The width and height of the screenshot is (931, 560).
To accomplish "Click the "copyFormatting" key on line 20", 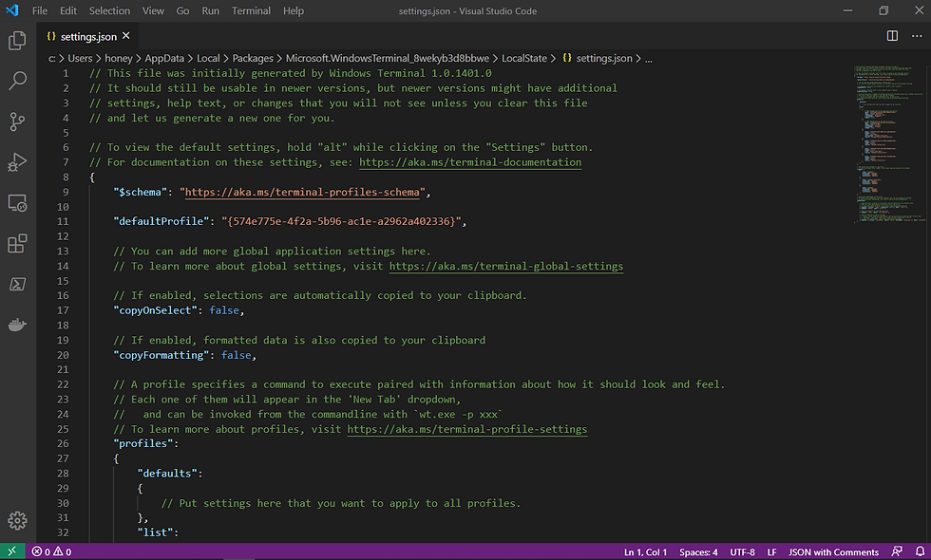I will [x=161, y=355].
